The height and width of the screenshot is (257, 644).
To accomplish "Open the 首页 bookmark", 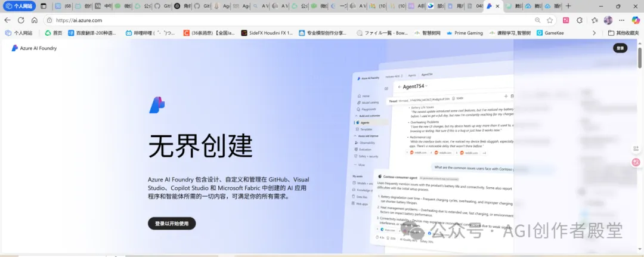I will click(54, 33).
